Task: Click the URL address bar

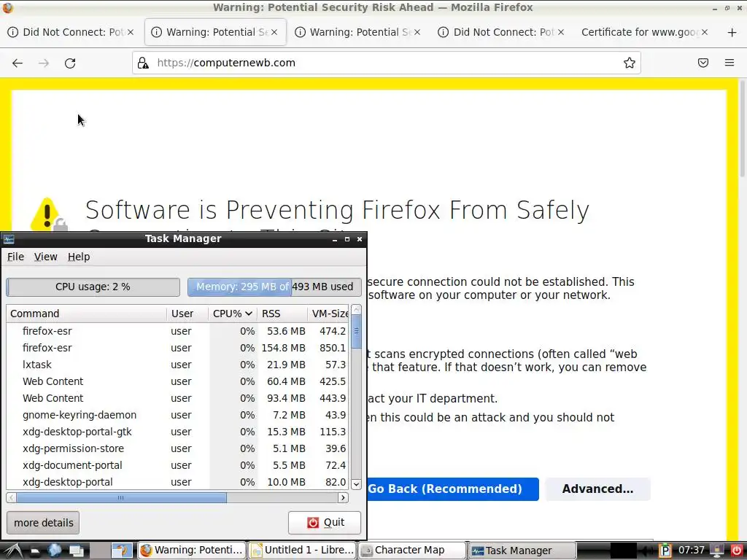Action: (x=386, y=63)
